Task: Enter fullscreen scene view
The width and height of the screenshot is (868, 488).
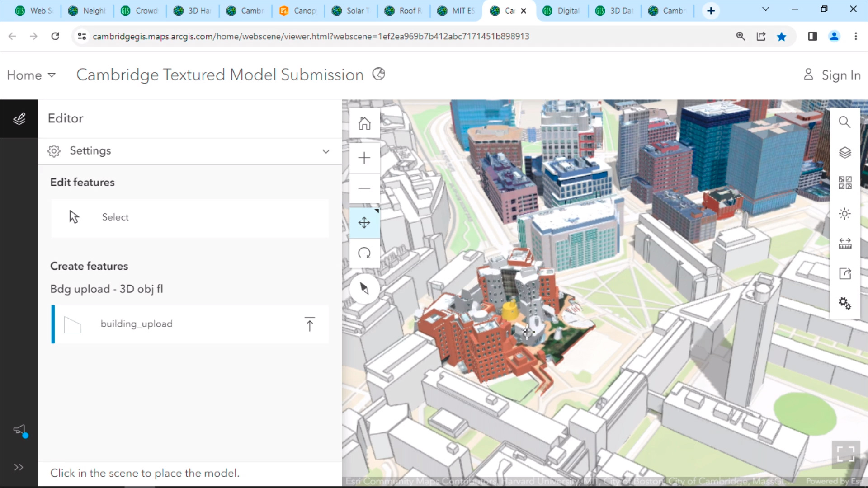Action: pos(846,454)
